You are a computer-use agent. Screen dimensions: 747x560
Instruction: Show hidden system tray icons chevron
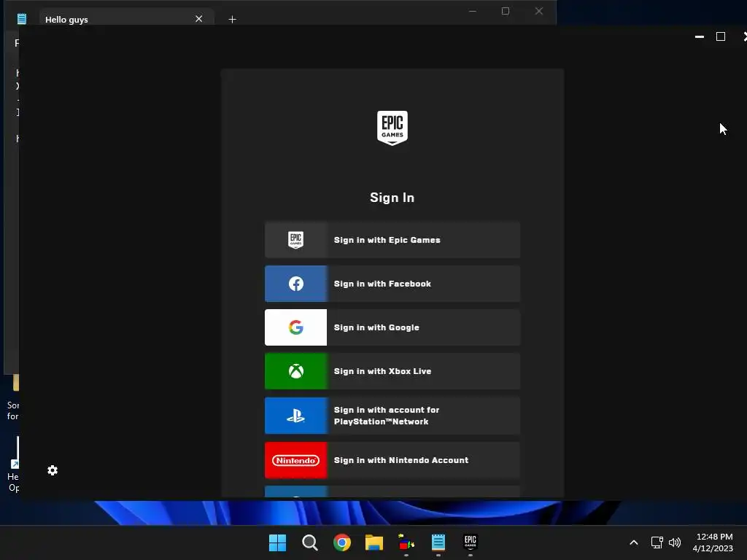[634, 542]
